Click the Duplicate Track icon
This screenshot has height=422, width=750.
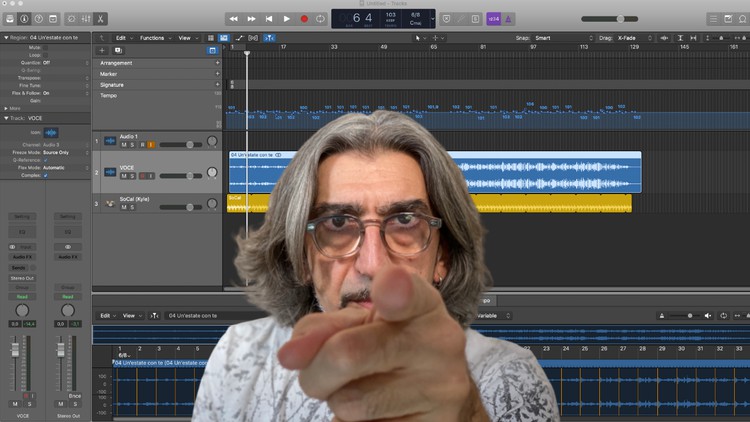pos(118,50)
